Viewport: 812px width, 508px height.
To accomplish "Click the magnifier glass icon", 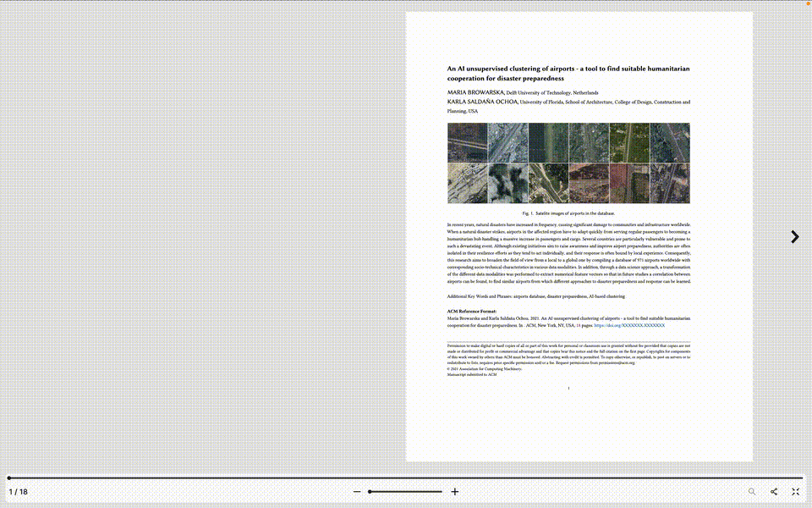I will [751, 491].
